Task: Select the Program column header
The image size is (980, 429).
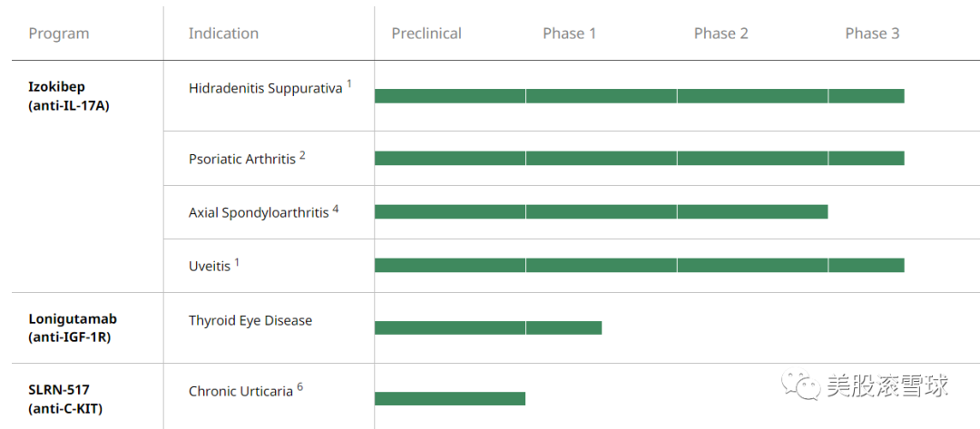Action: (59, 34)
